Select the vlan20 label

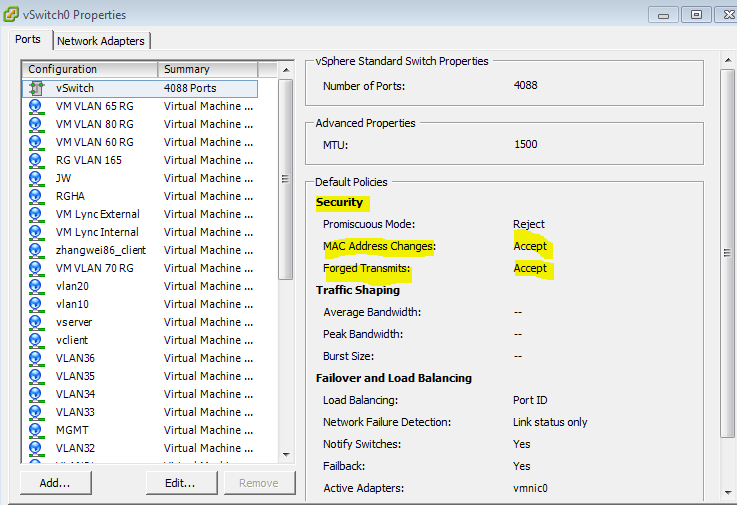click(x=72, y=286)
